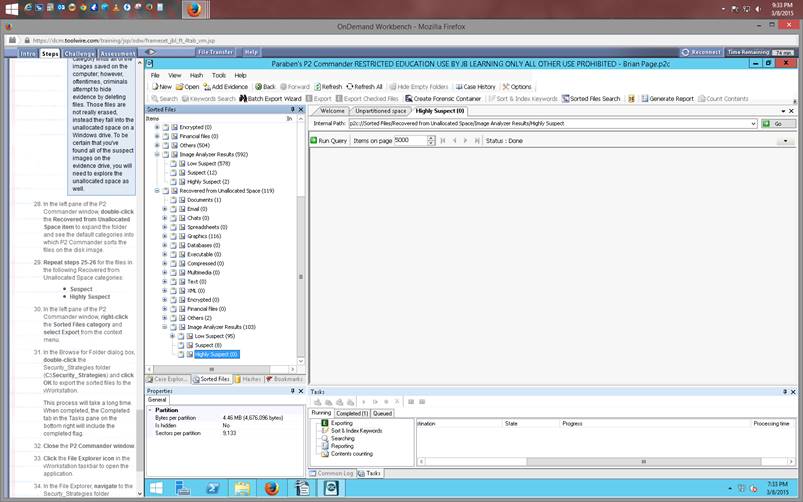This screenshot has width=803, height=502.
Task: Click the Items on page stepper arrows
Action: click(x=431, y=140)
